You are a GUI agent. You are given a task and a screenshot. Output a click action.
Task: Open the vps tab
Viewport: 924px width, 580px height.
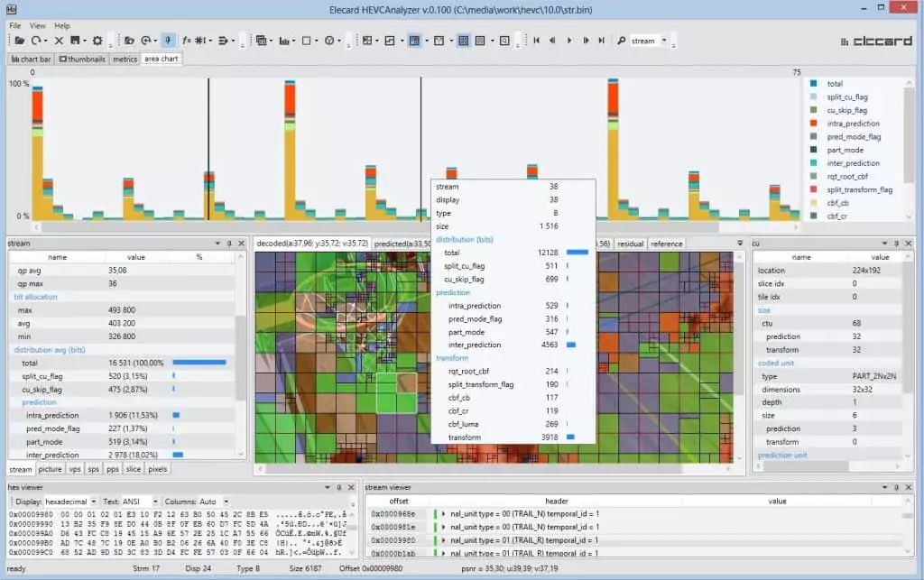point(75,469)
